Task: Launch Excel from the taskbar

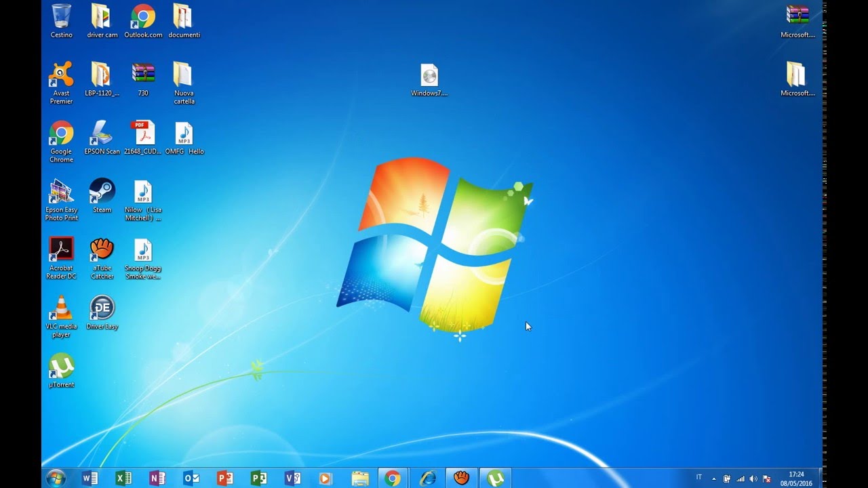Action: (123, 479)
